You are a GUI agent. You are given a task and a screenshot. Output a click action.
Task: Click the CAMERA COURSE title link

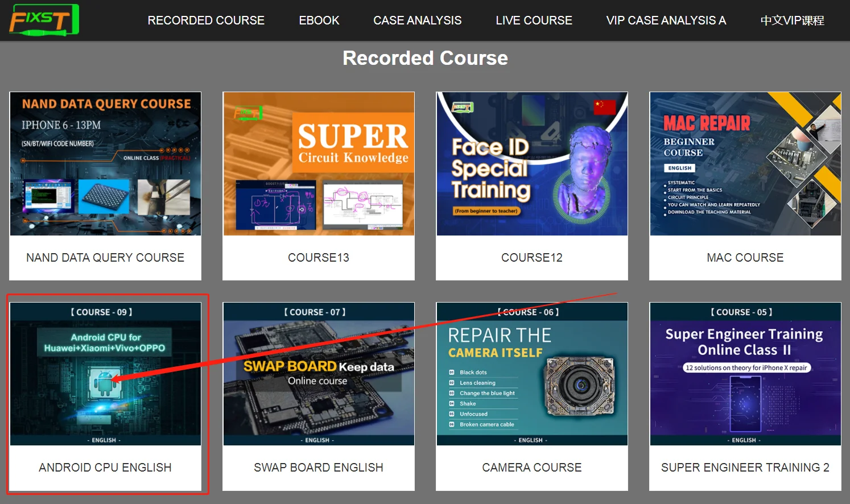point(532,468)
